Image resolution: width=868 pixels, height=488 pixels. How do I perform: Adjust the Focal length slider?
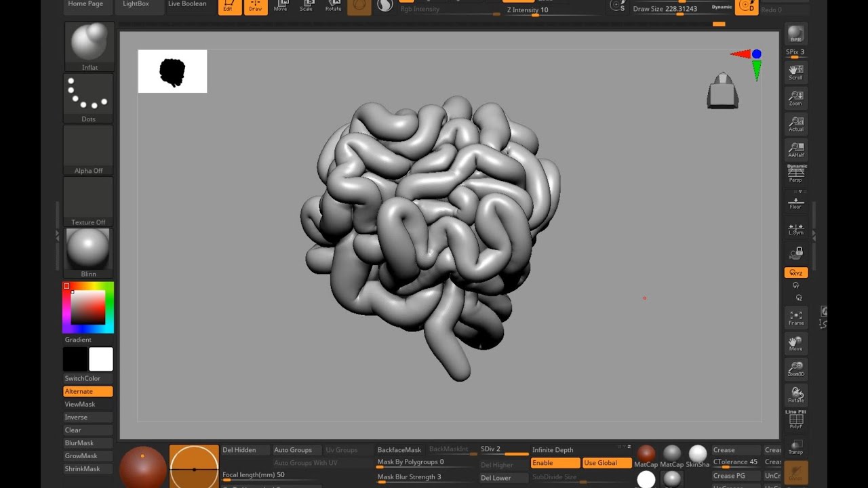click(271, 476)
